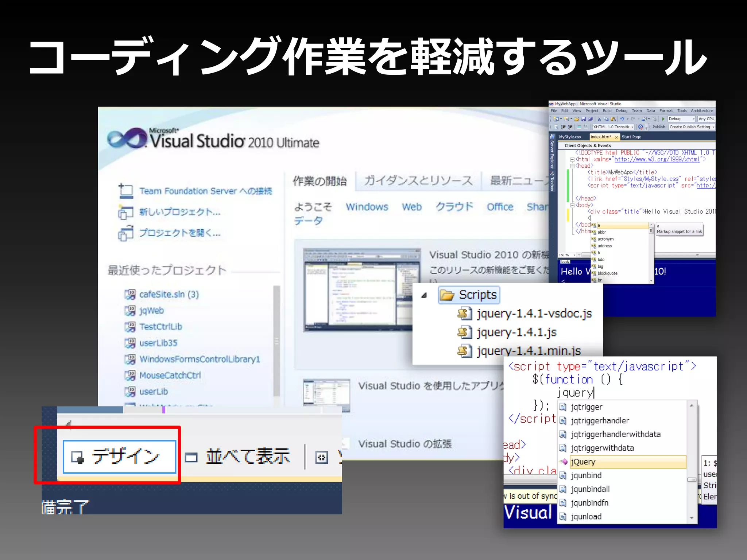Click the jQuery snippet icon in IntelliSense list
The image size is (747, 560).
(564, 462)
